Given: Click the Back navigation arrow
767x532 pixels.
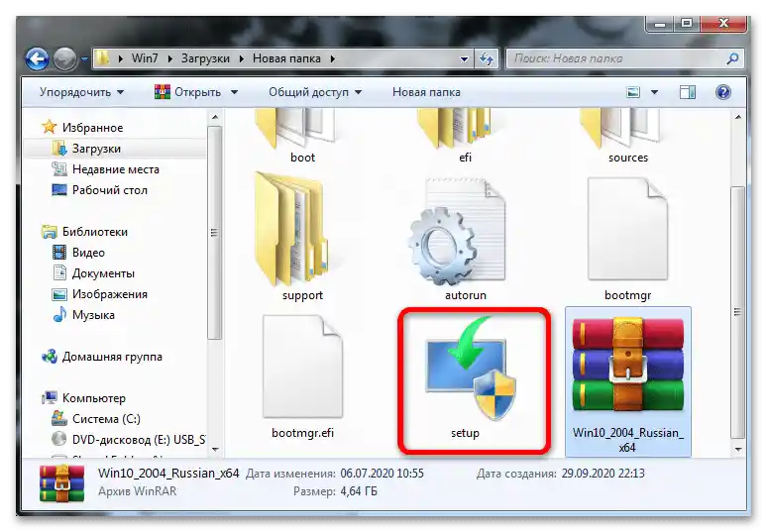Looking at the screenshot, I should pyautogui.click(x=37, y=59).
